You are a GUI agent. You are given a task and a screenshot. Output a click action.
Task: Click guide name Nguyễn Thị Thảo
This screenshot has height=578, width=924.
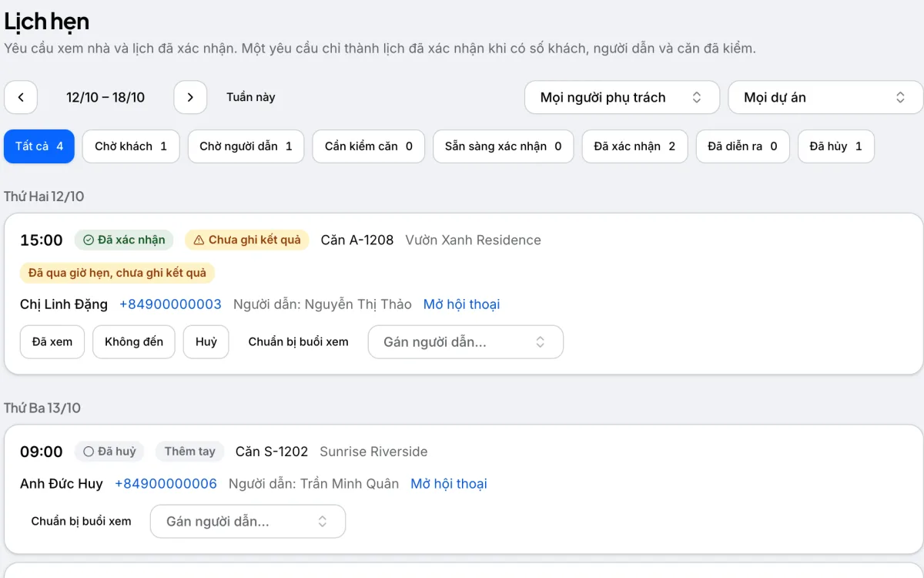(358, 304)
